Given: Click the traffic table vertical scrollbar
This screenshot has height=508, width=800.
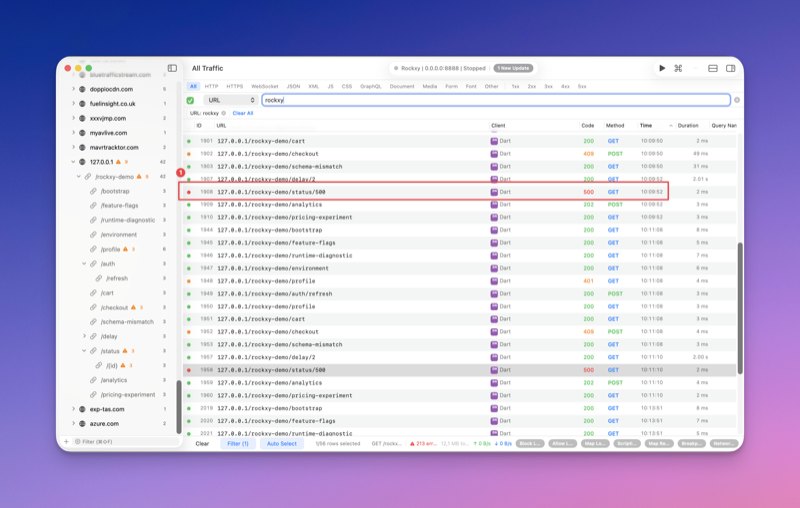Looking at the screenshot, I should point(740,309).
